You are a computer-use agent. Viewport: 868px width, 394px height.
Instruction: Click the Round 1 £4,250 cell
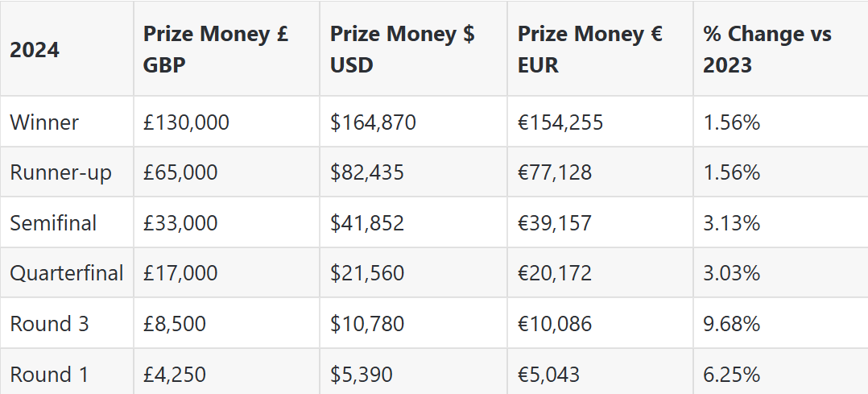click(x=175, y=375)
